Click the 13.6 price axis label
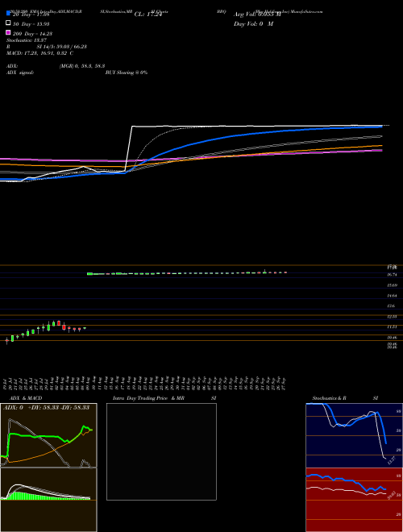 click(391, 306)
